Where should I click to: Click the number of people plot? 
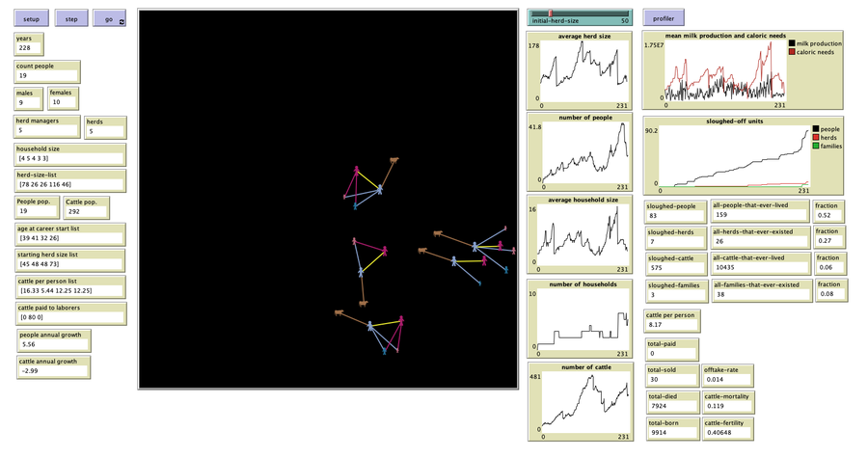coord(580,152)
